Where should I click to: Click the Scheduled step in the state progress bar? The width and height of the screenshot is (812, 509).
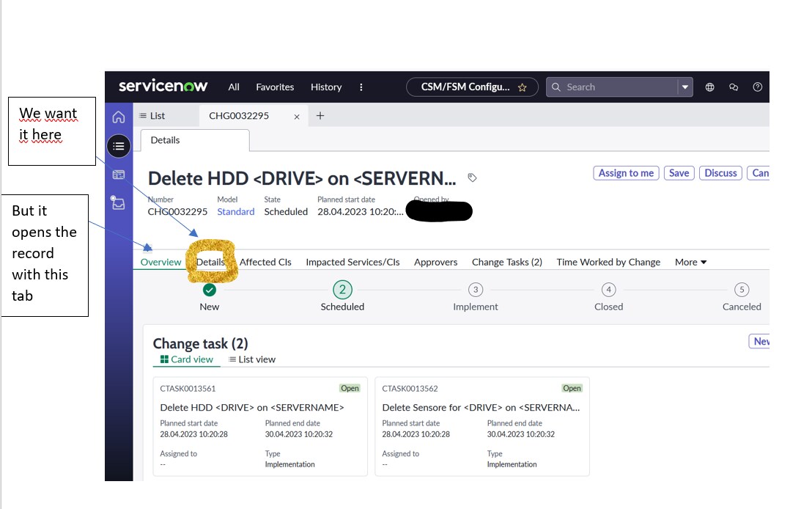click(342, 290)
